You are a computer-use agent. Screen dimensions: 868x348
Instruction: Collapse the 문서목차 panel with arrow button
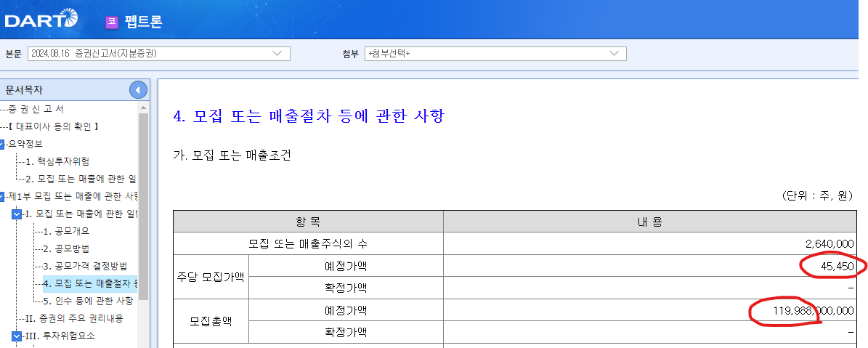138,89
